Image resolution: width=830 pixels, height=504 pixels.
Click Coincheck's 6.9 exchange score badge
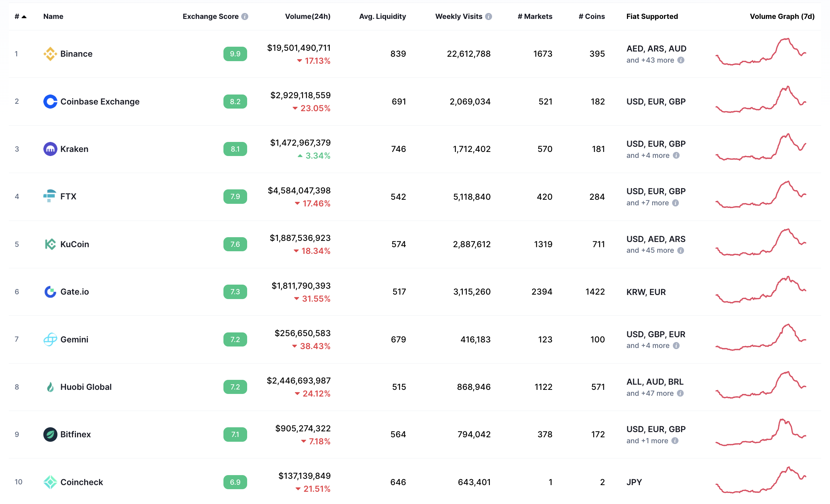click(x=235, y=482)
